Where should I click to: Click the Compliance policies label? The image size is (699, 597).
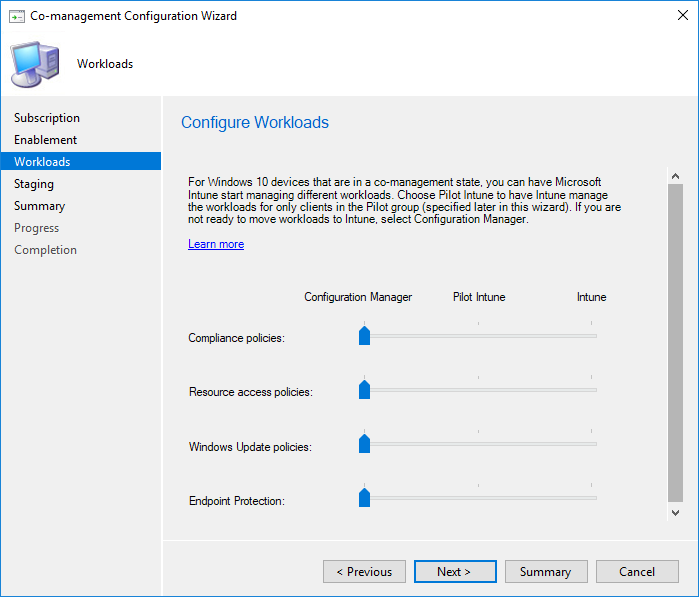pos(236,338)
